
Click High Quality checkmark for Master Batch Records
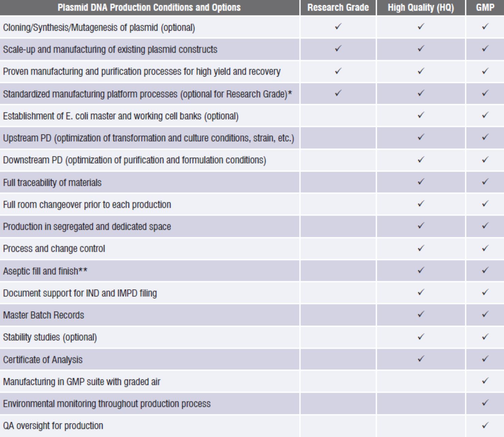pyautogui.click(x=421, y=314)
